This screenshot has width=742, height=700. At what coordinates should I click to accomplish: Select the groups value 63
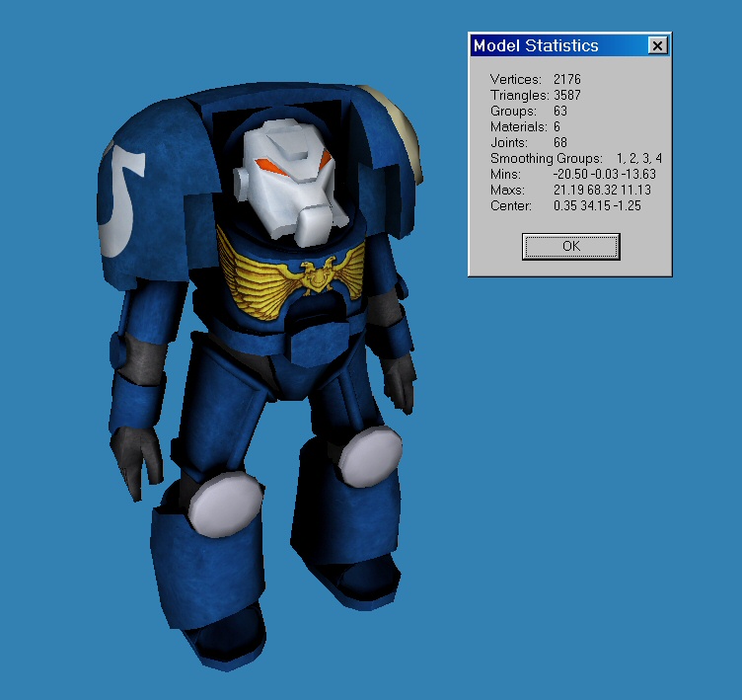tap(560, 111)
